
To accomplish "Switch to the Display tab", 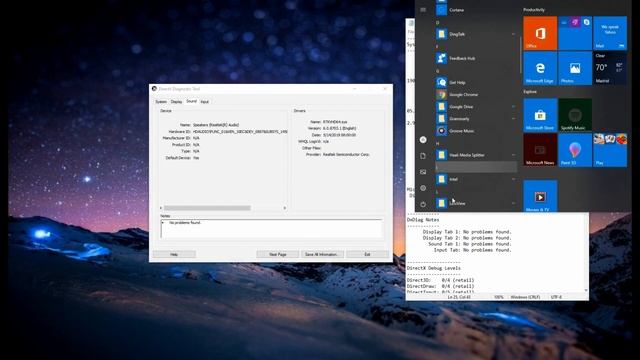I will tap(176, 102).
